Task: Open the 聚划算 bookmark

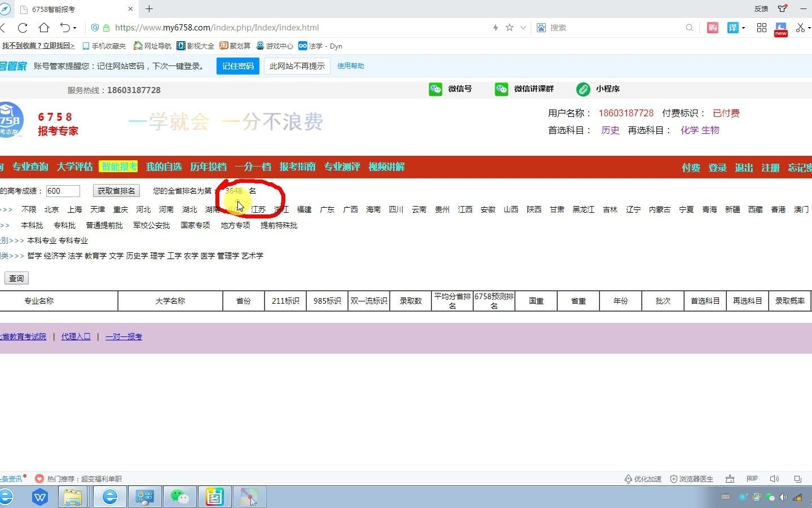Action: [x=235, y=46]
